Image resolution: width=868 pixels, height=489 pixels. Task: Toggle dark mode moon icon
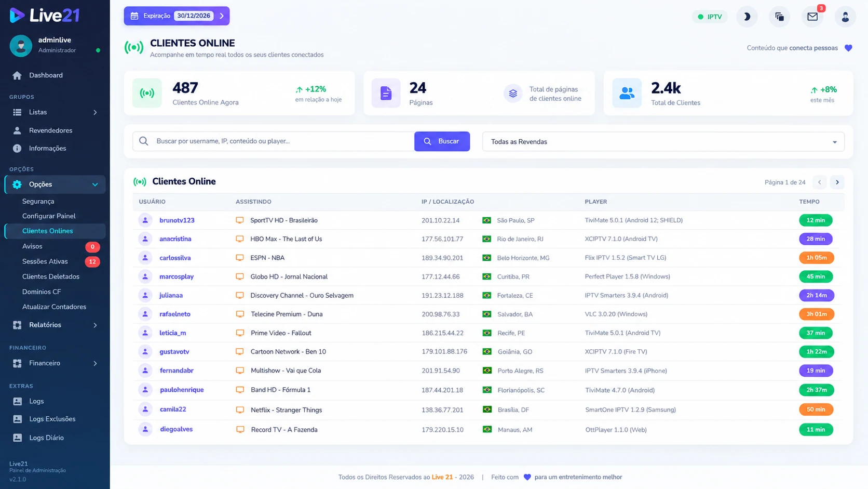coord(747,17)
